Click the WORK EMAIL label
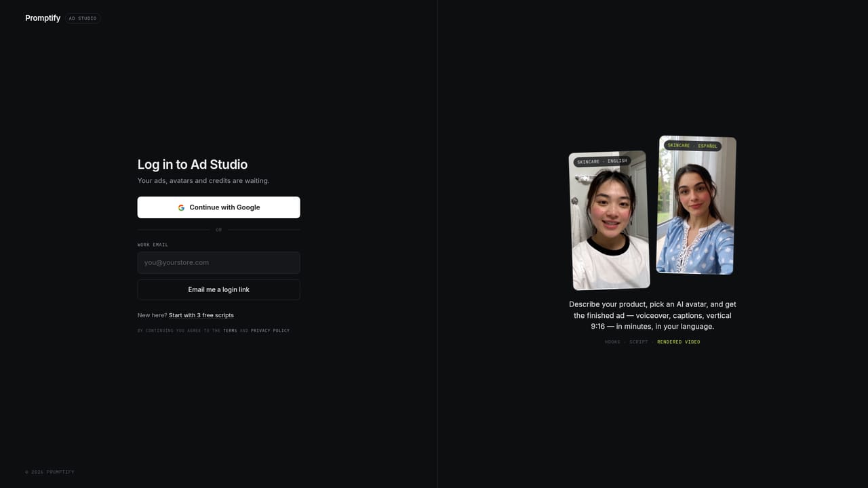This screenshot has width=868, height=488. pos(153,245)
